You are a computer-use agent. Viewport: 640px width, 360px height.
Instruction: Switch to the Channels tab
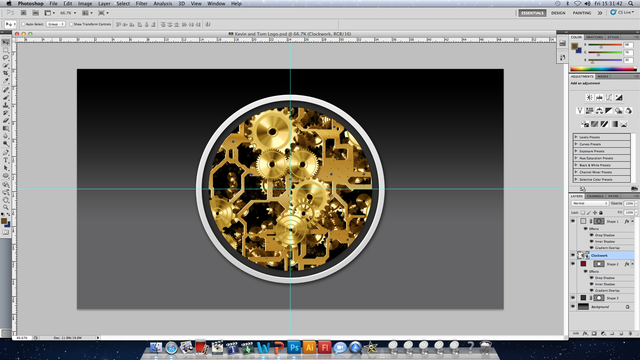point(595,196)
